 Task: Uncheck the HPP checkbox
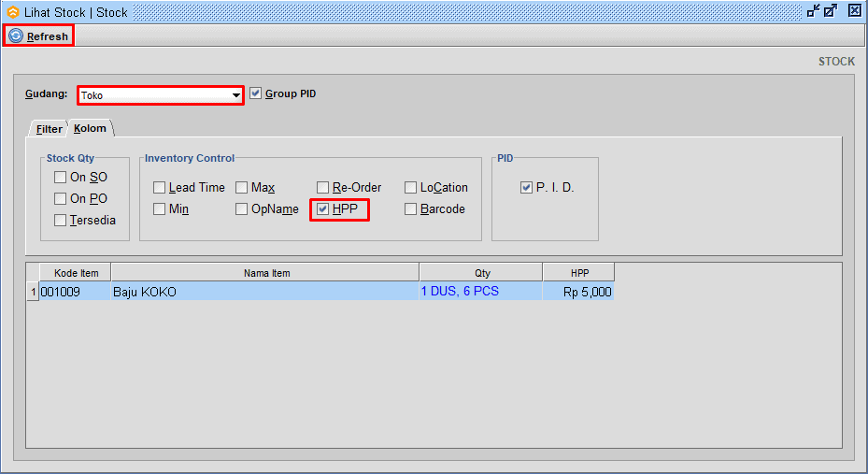[323, 209]
